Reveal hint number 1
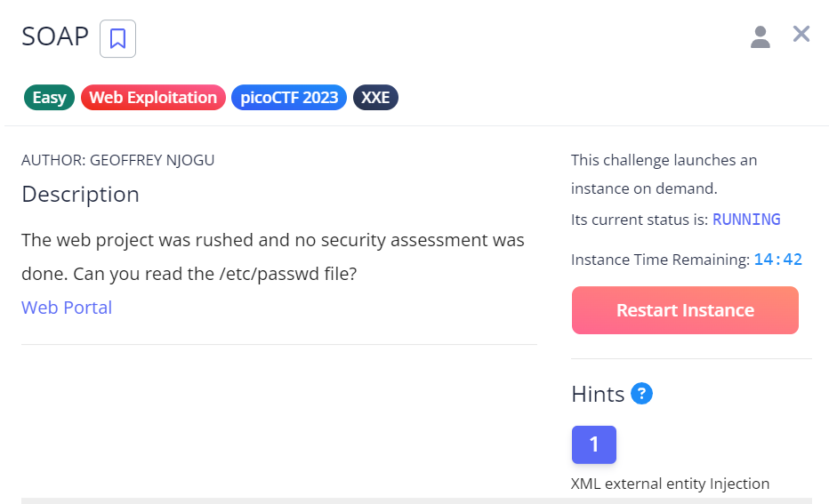This screenshot has height=504, width=829. point(593,444)
